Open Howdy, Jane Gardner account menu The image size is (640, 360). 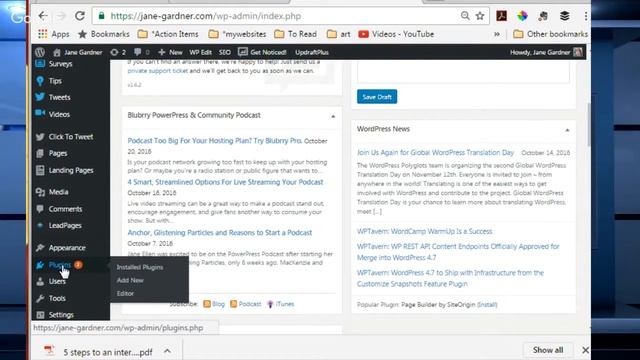[x=546, y=52]
